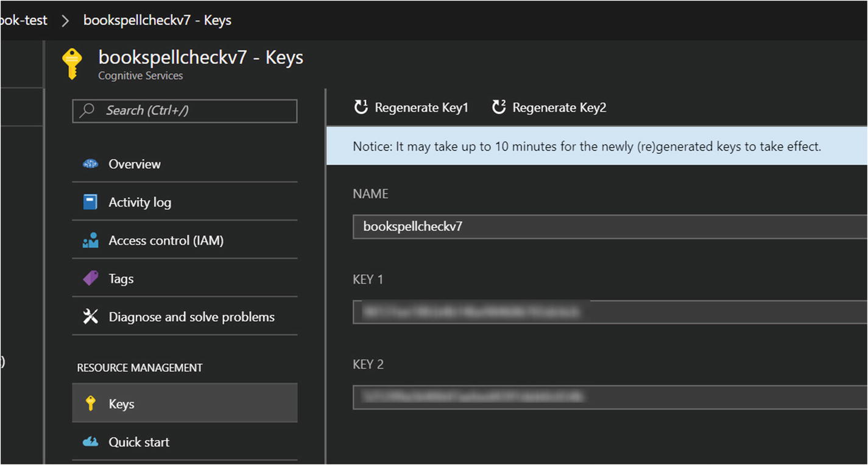Click the large yellow key header icon
This screenshot has height=465, width=868.
pyautogui.click(x=72, y=65)
